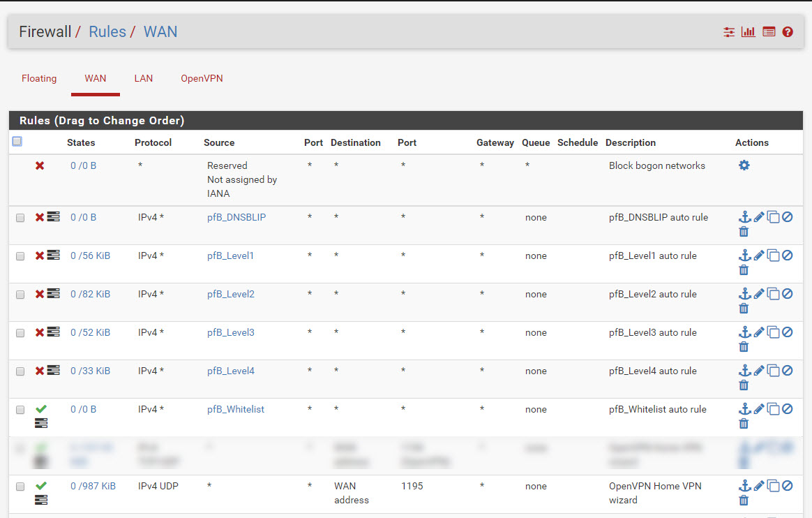812x518 pixels.
Task: Disable the pfB_Level3 rule
Action: tap(788, 332)
